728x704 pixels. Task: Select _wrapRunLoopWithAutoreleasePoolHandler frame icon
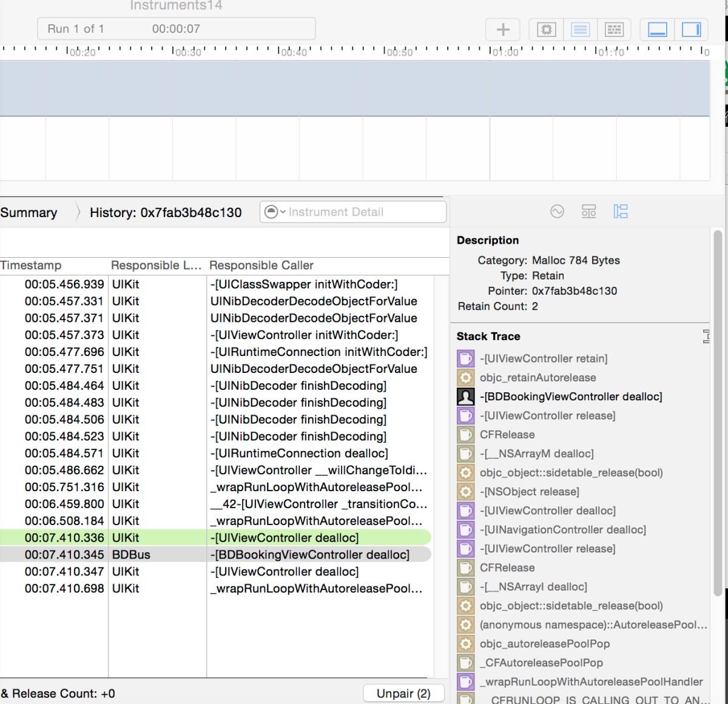465,682
